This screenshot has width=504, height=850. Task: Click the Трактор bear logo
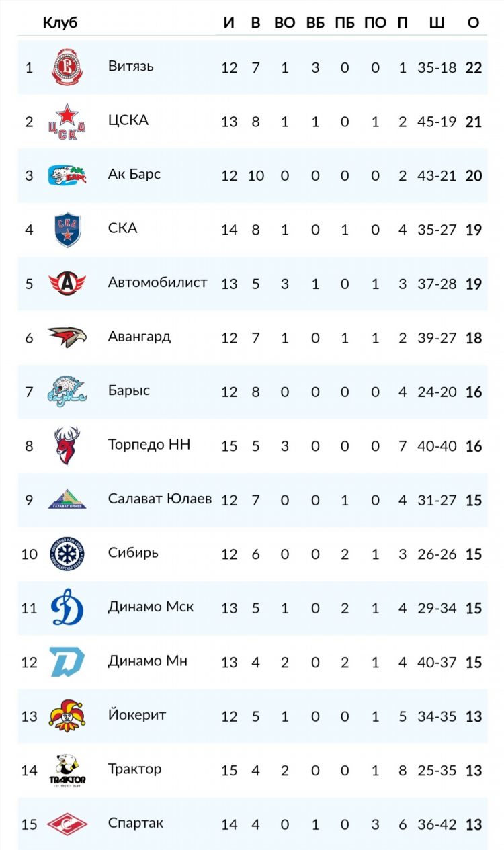68,770
